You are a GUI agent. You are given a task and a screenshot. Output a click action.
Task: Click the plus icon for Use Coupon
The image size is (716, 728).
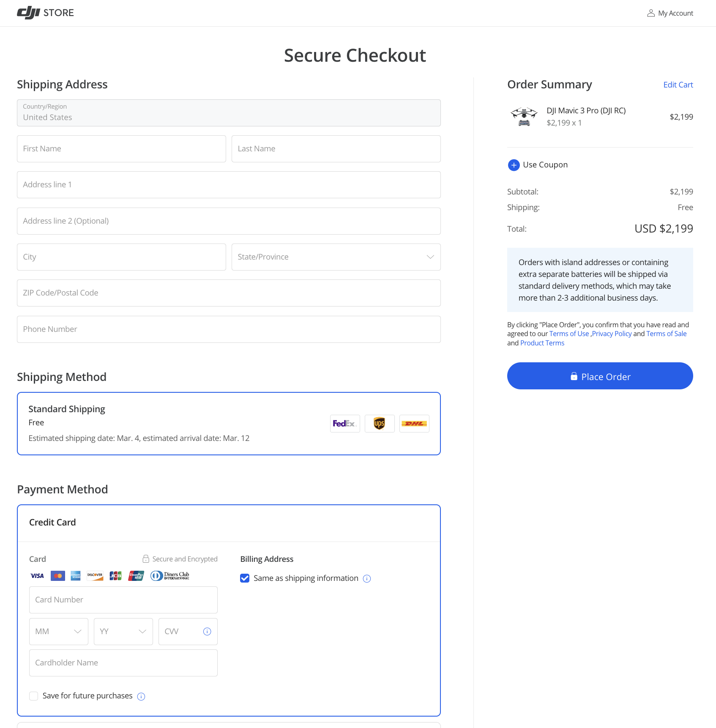point(514,165)
